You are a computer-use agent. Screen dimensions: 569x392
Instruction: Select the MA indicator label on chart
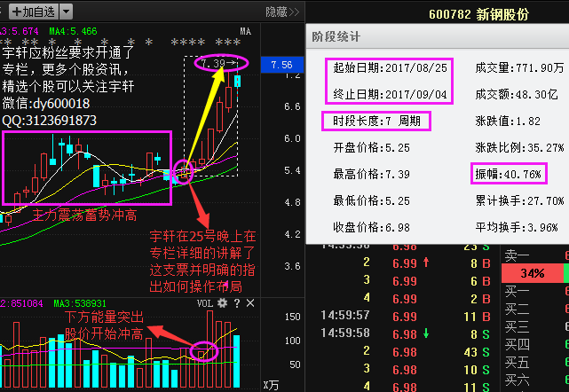click(245, 31)
